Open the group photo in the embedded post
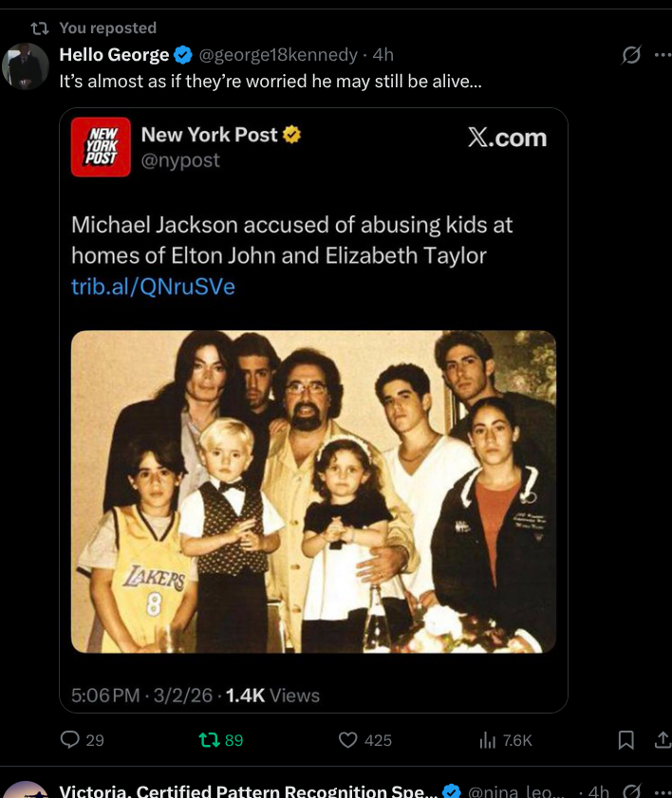This screenshot has width=672, height=798. click(x=313, y=491)
